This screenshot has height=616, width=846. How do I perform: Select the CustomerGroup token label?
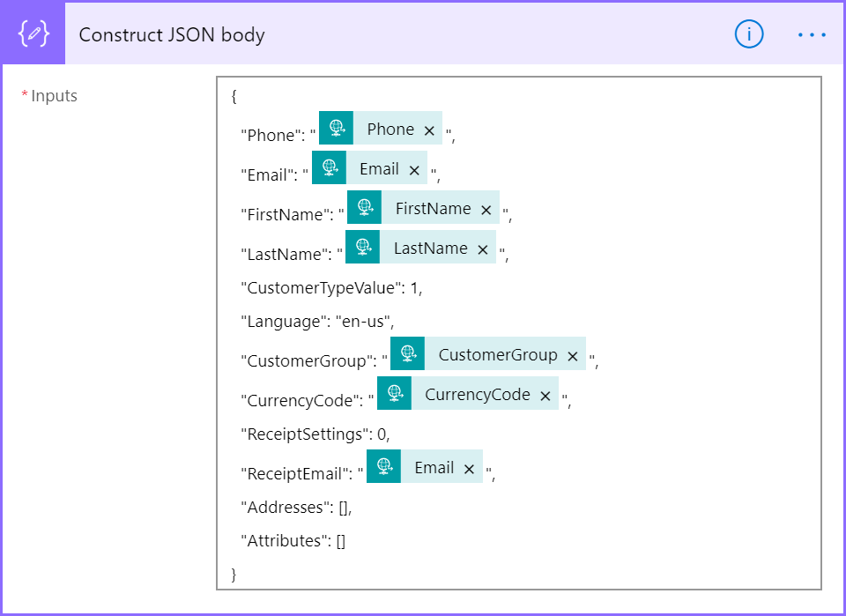498,355
